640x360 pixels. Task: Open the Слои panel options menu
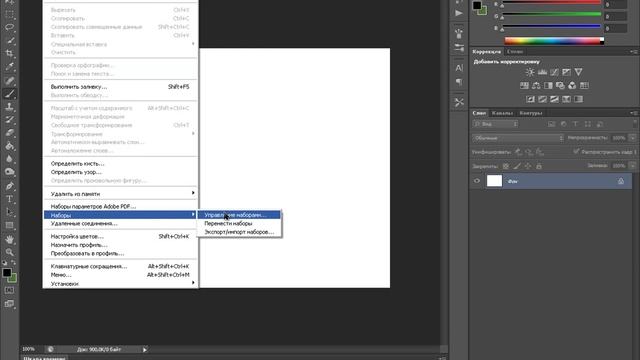pyautogui.click(x=633, y=113)
